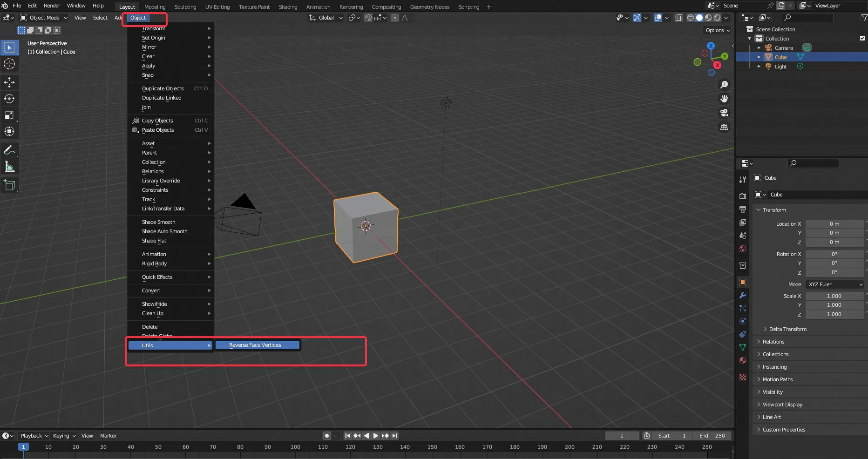Select the Measure tool
The height and width of the screenshot is (459, 868).
tap(9, 167)
